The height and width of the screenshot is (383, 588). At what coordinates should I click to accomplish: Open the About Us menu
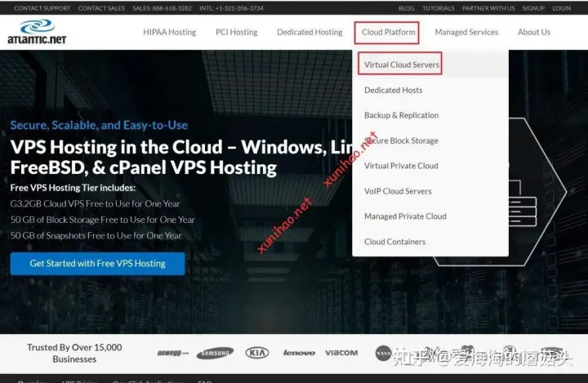tap(534, 33)
